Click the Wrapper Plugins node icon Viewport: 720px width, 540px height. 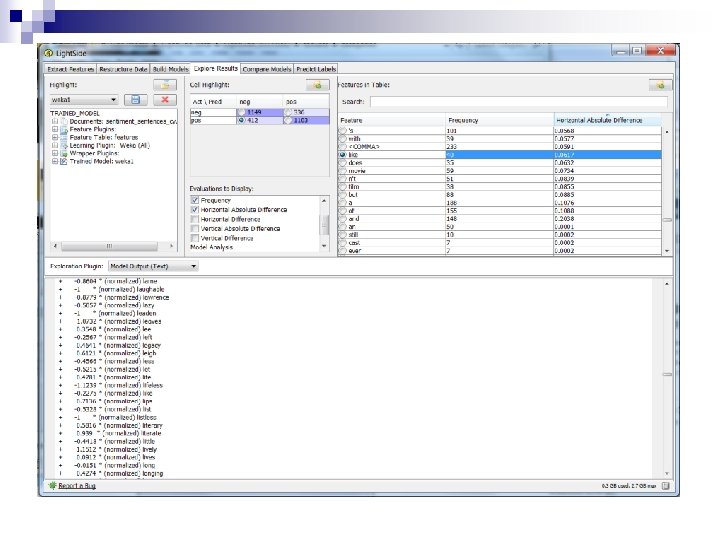click(64, 153)
